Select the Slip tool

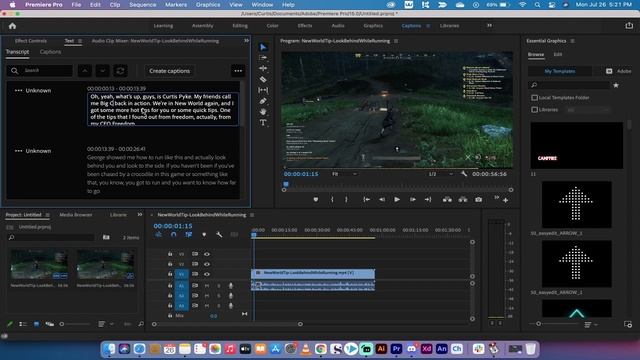click(263, 90)
